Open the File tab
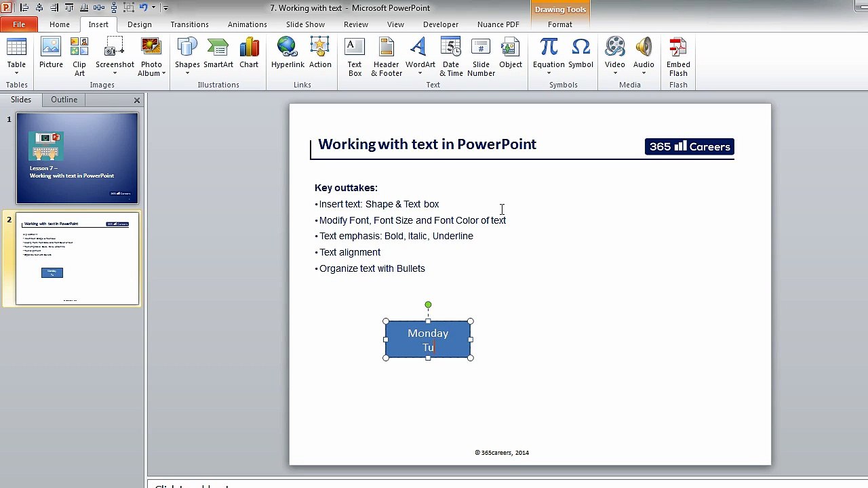The width and height of the screenshot is (868, 488). 19,24
